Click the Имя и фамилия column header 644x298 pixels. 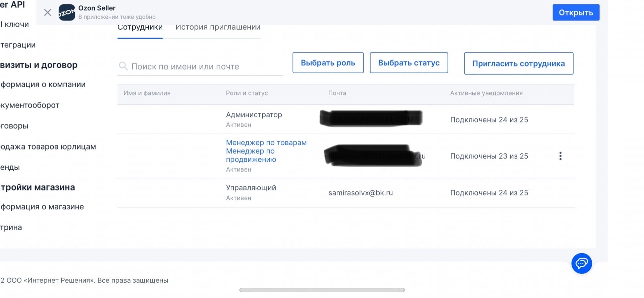147,93
